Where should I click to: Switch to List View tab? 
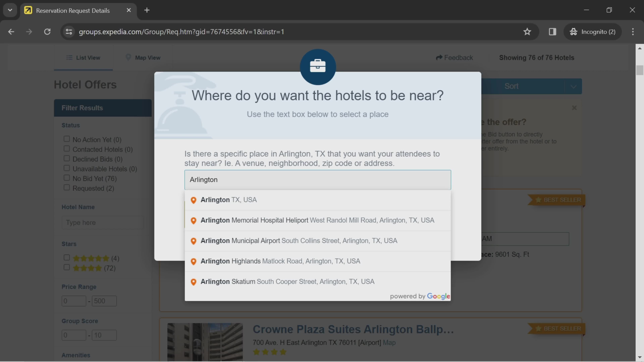pyautogui.click(x=83, y=58)
